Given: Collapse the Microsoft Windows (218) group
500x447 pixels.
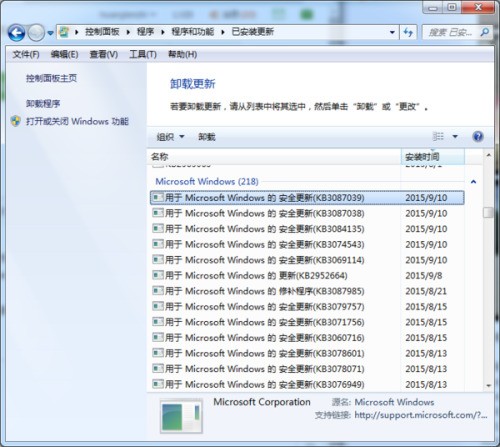Looking at the screenshot, I should pyautogui.click(x=473, y=182).
